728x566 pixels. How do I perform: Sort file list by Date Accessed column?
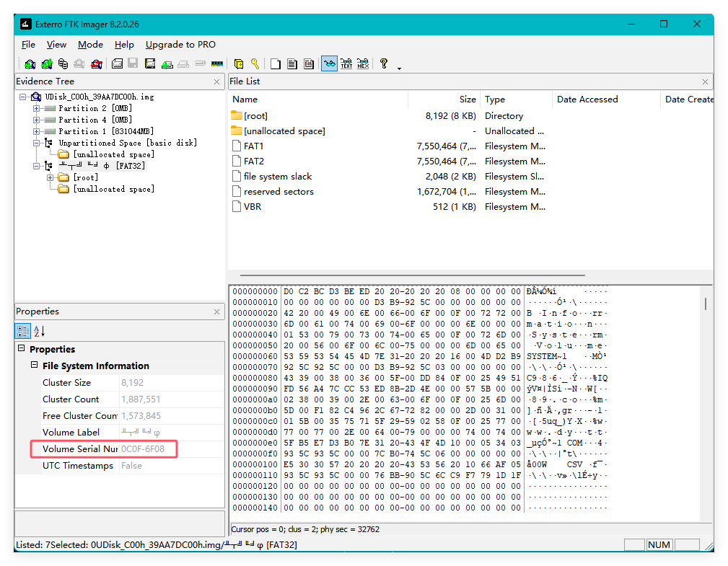[606, 100]
